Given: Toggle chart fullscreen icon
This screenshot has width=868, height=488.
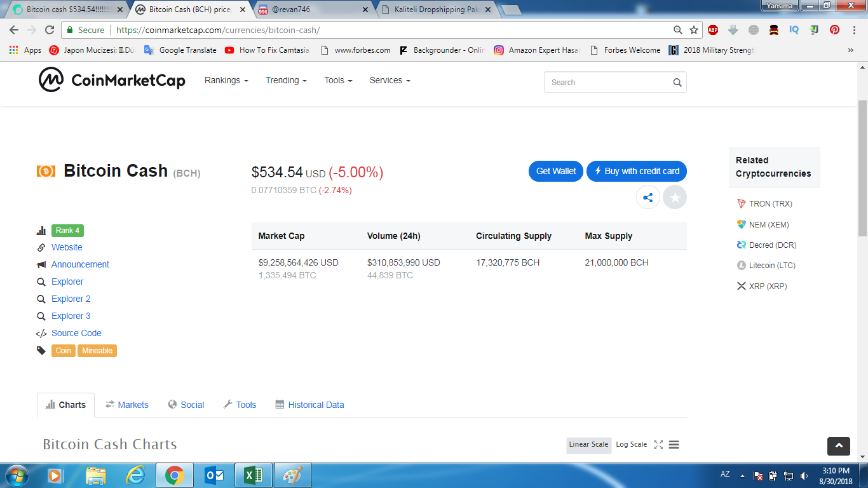Looking at the screenshot, I should point(658,445).
